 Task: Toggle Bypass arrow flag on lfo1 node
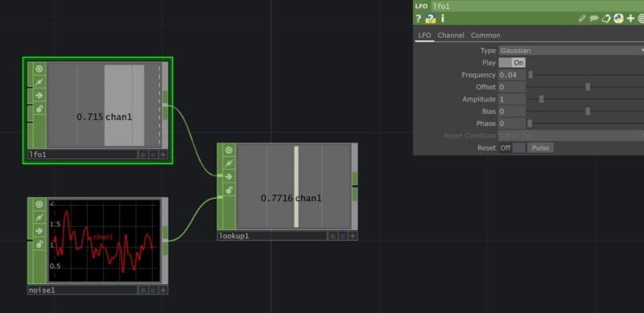39,95
